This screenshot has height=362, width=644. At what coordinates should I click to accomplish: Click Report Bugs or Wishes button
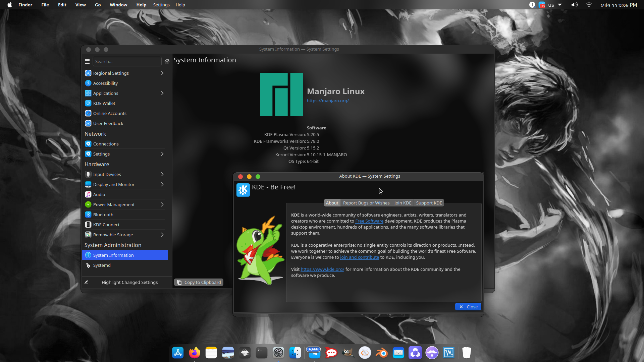coord(366,203)
